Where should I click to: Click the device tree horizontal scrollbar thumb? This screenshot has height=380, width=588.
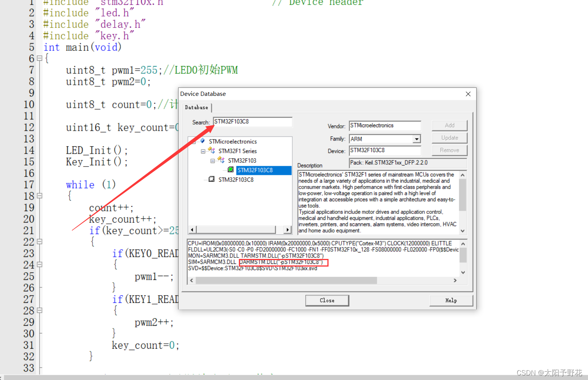click(236, 230)
